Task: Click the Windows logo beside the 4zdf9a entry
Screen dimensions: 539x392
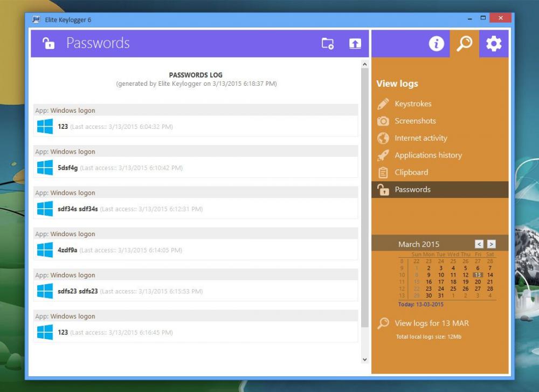Action: click(44, 250)
